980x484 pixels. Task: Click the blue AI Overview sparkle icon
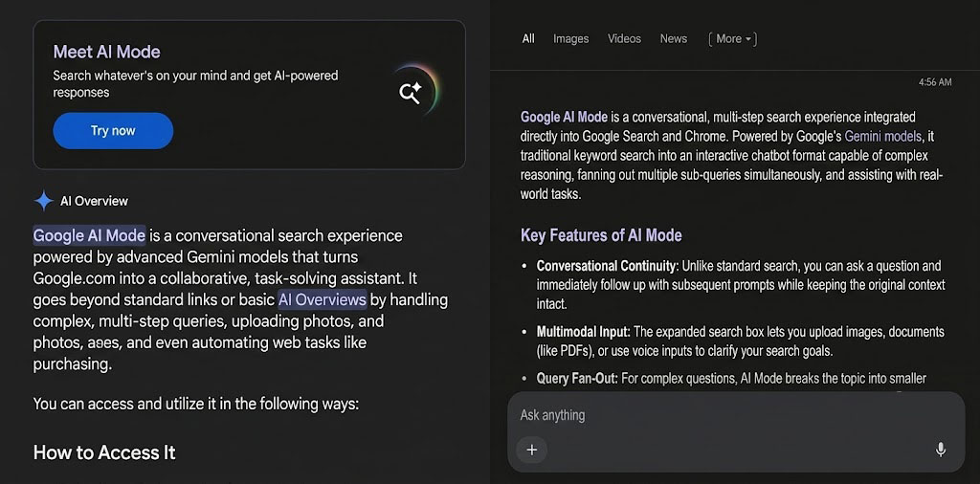pos(44,201)
